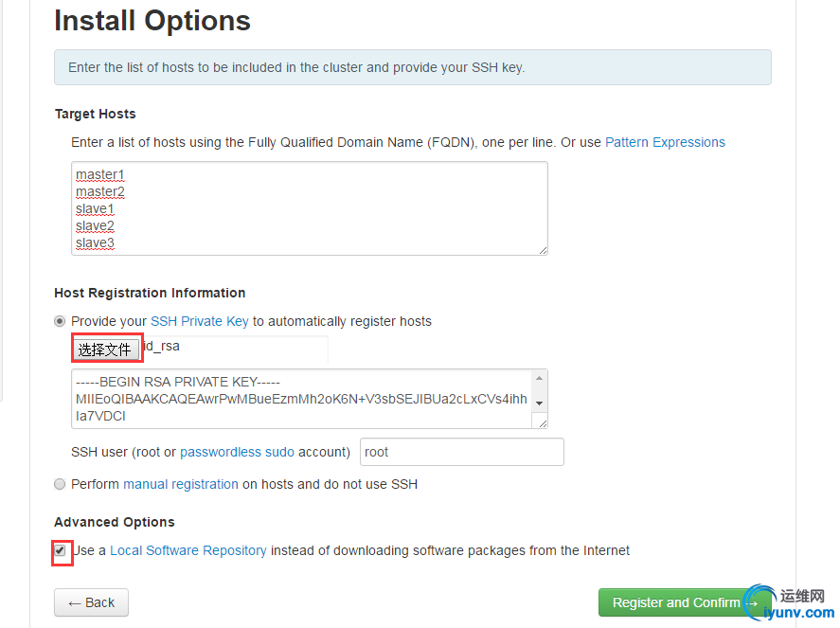
Task: Grab resize handle of Target Hosts textarea
Action: point(543,249)
